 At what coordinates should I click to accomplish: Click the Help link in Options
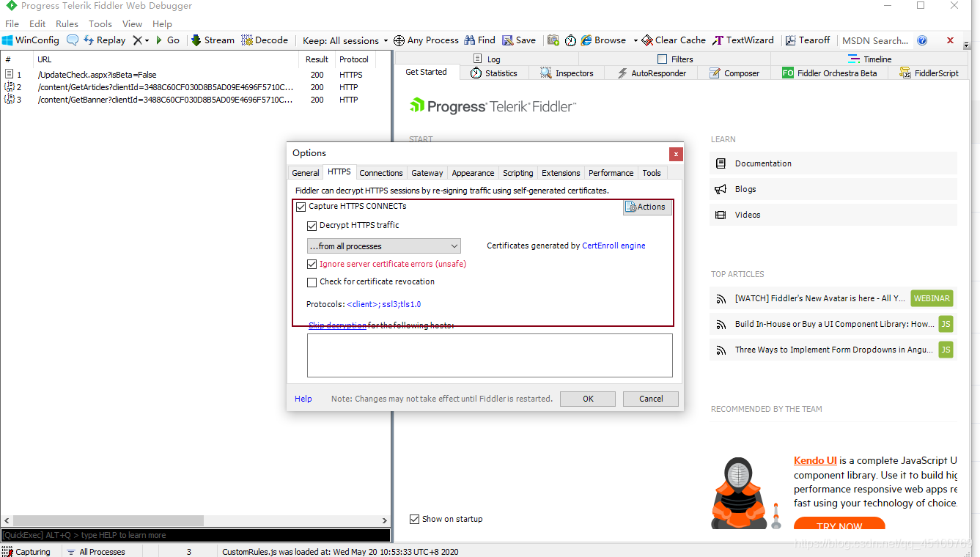point(303,399)
